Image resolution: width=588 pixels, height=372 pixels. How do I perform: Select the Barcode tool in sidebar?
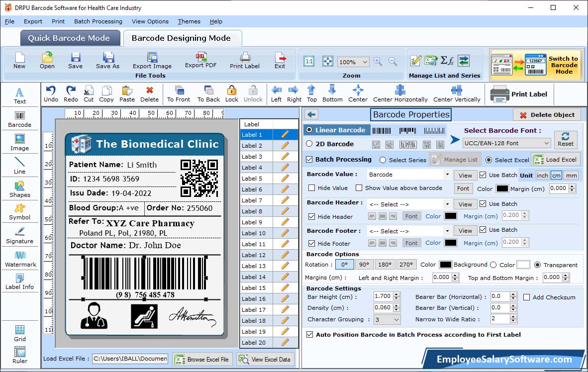click(x=20, y=119)
